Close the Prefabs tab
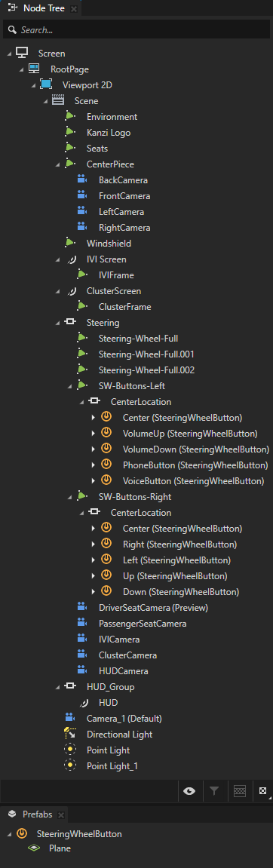The width and height of the screenshot is (273, 868). (x=61, y=815)
